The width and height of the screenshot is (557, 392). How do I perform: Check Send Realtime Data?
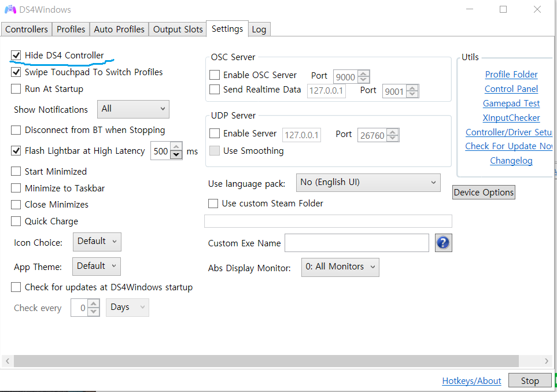[x=215, y=90]
